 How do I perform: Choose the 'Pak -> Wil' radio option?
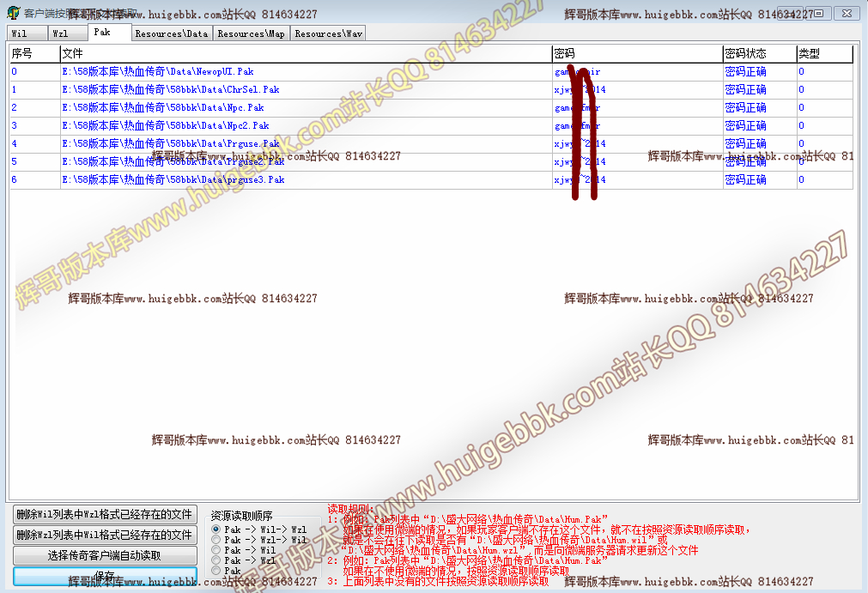(216, 550)
